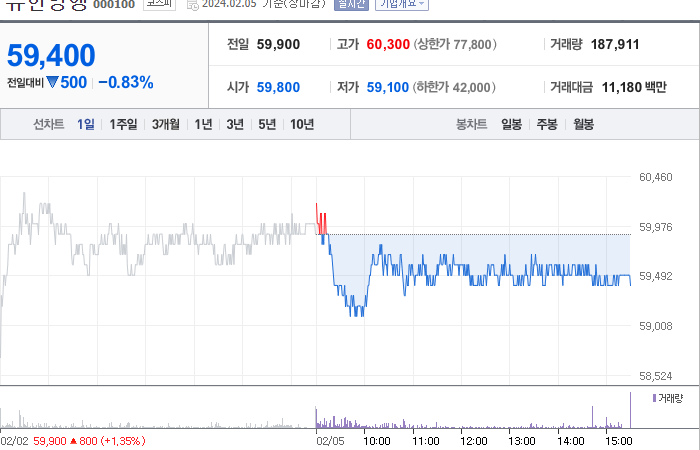Click the blue down-triangle change icon
This screenshot has height=450, width=700.
[53, 82]
